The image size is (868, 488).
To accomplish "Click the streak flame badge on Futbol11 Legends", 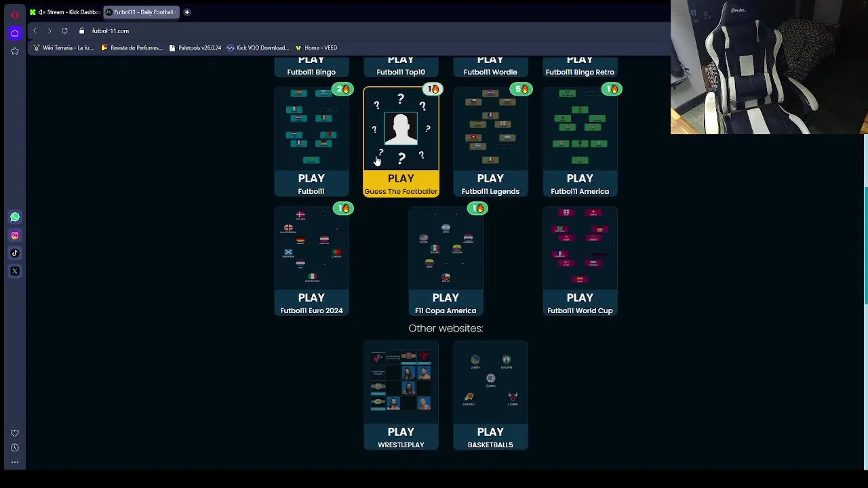I will [522, 89].
